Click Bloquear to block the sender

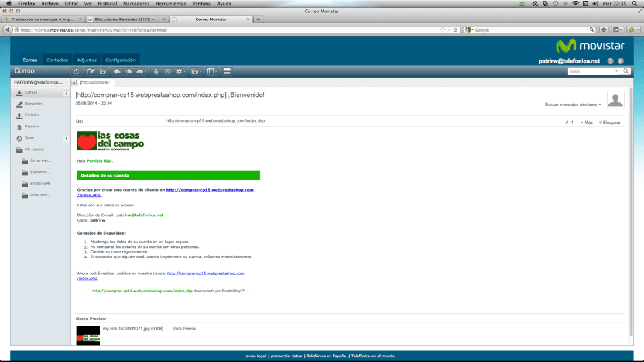[610, 122]
